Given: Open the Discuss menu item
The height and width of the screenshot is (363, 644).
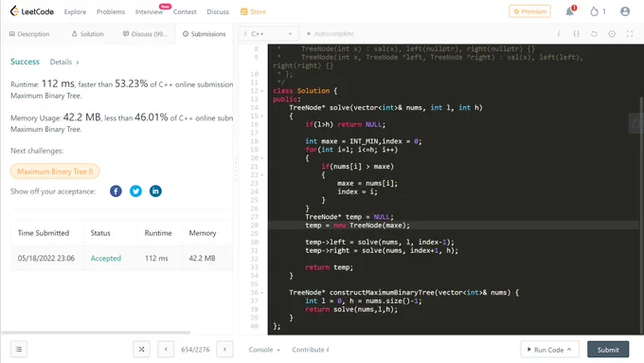Looking at the screenshot, I should click(x=218, y=12).
